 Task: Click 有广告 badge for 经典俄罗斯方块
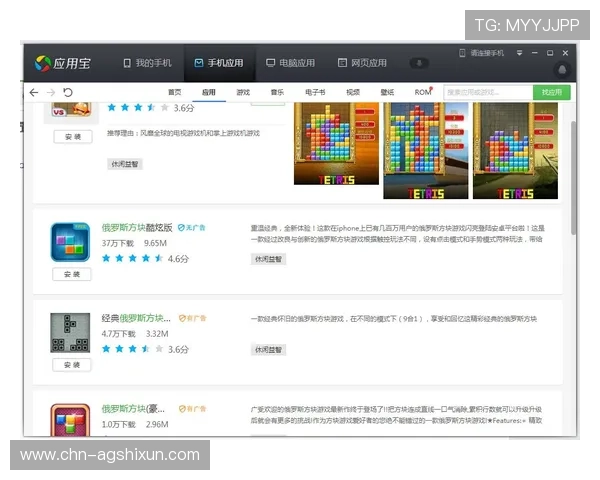[192, 318]
